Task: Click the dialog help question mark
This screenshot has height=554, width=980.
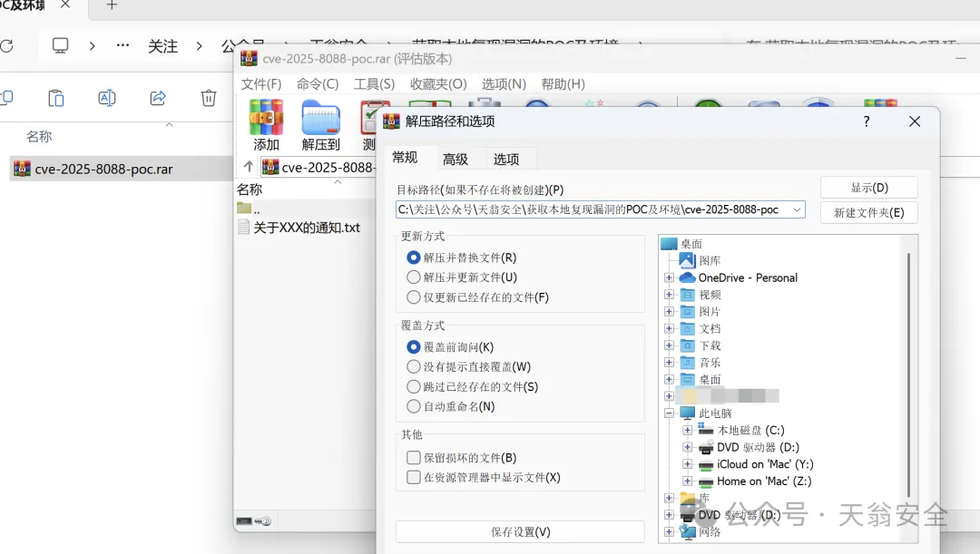Action: [867, 121]
